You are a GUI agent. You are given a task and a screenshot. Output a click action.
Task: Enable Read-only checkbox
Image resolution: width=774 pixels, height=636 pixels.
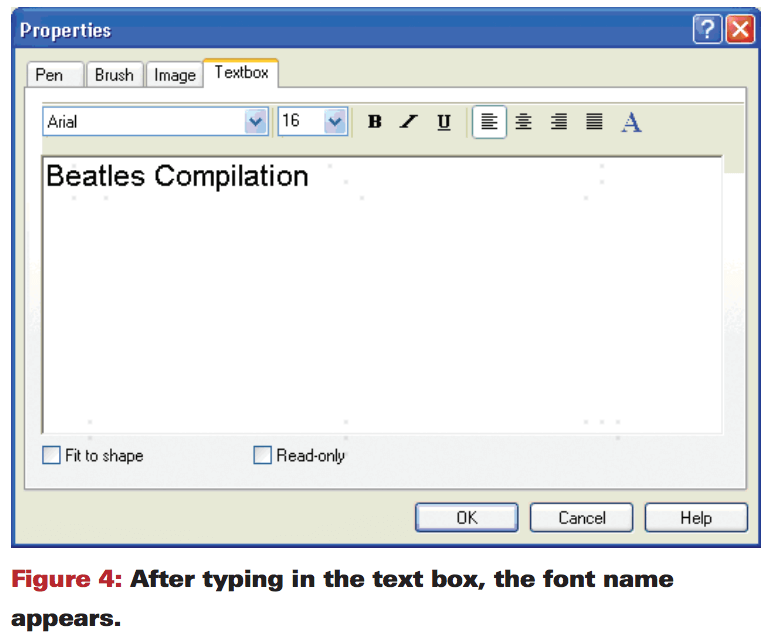point(262,455)
